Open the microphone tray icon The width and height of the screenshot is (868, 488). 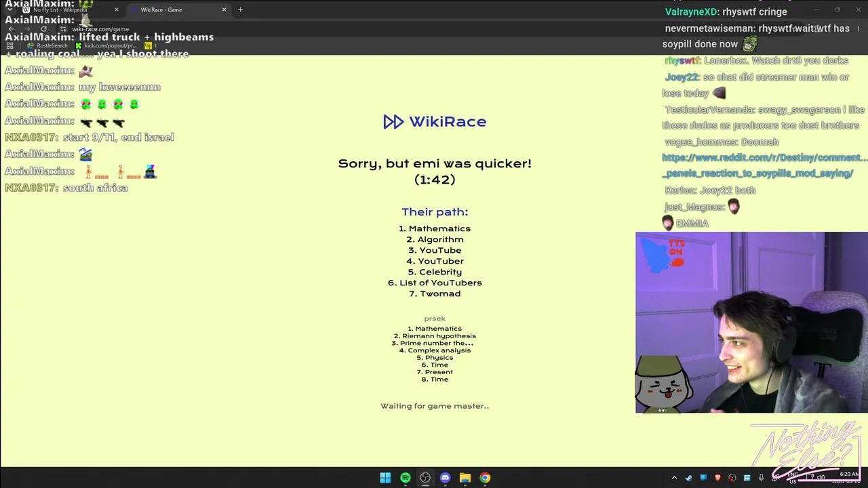point(762,478)
